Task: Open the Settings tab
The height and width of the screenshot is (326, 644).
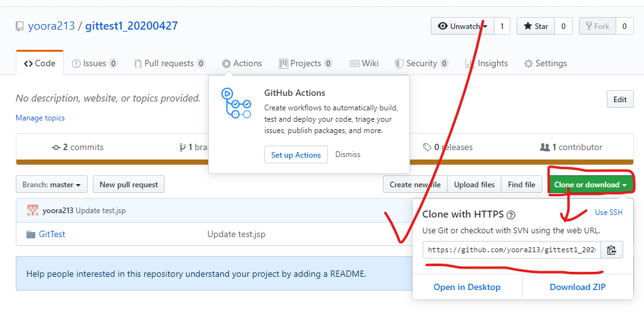Action: [546, 63]
